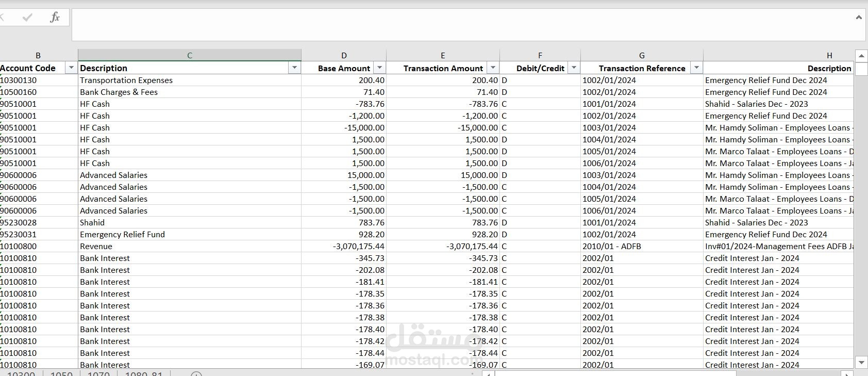The width and height of the screenshot is (868, 376).
Task: Select Base Amount cell '-345.73'
Action: pos(344,258)
